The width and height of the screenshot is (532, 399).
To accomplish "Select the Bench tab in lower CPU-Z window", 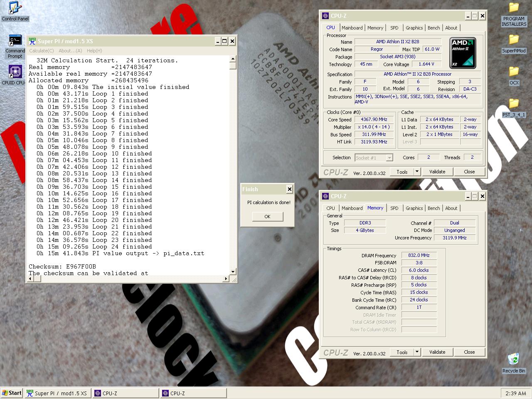I will (x=433, y=208).
